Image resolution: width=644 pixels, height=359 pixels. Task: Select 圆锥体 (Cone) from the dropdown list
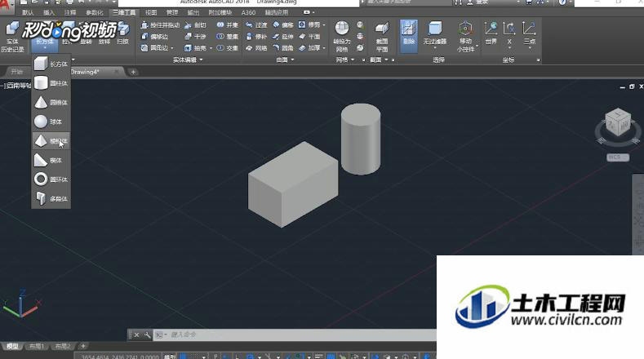click(51, 102)
